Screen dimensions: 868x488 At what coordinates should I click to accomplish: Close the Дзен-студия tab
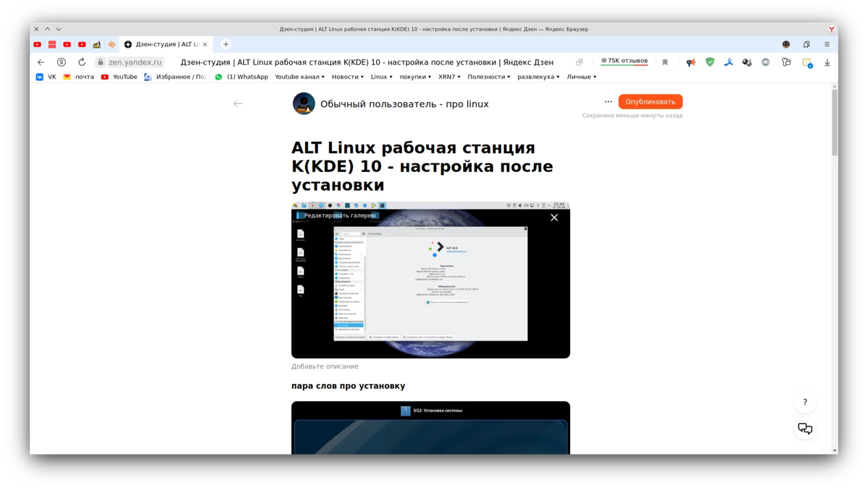click(205, 44)
